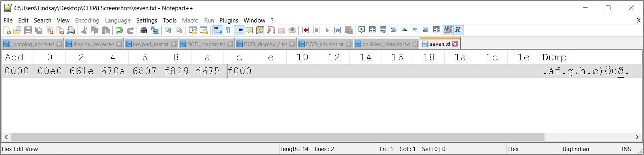Click the document close X in menu bar

(x=638, y=20)
